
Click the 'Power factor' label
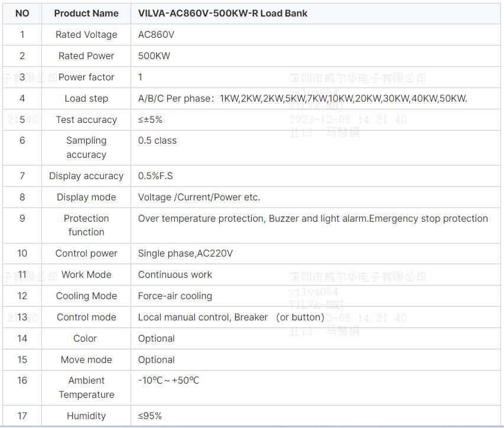coord(86,77)
